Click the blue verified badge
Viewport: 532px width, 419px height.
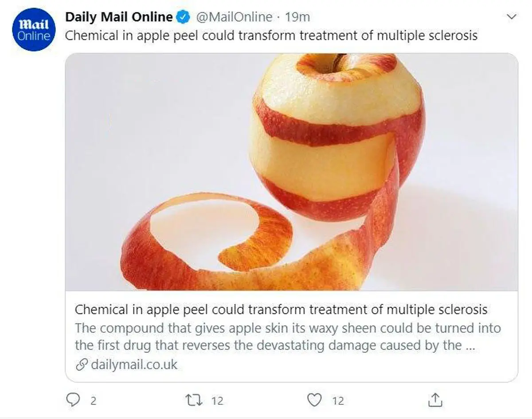tap(183, 17)
